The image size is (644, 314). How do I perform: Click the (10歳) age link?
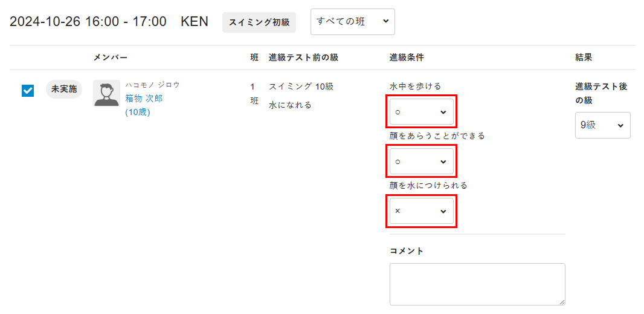click(x=138, y=113)
